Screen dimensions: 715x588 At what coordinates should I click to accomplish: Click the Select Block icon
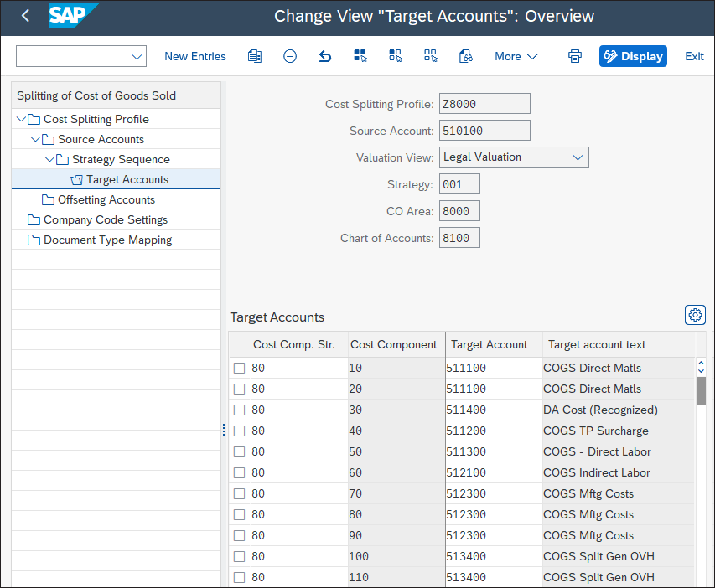[x=396, y=56]
